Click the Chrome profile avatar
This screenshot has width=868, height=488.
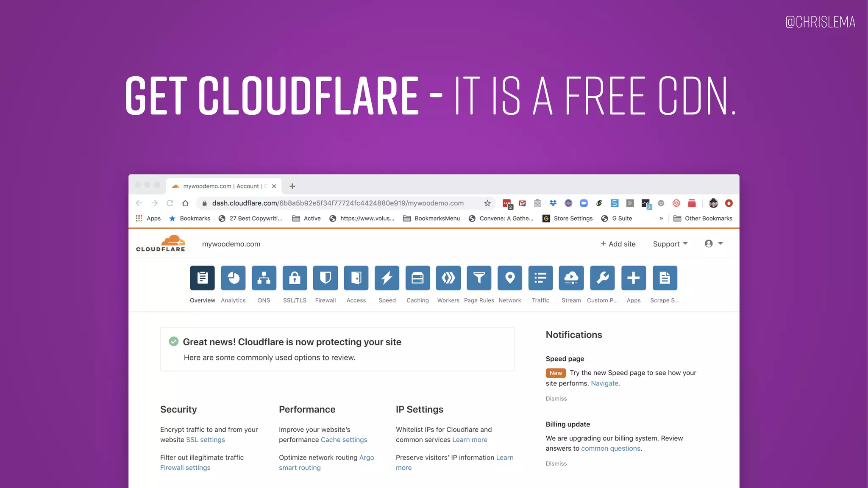[713, 203]
